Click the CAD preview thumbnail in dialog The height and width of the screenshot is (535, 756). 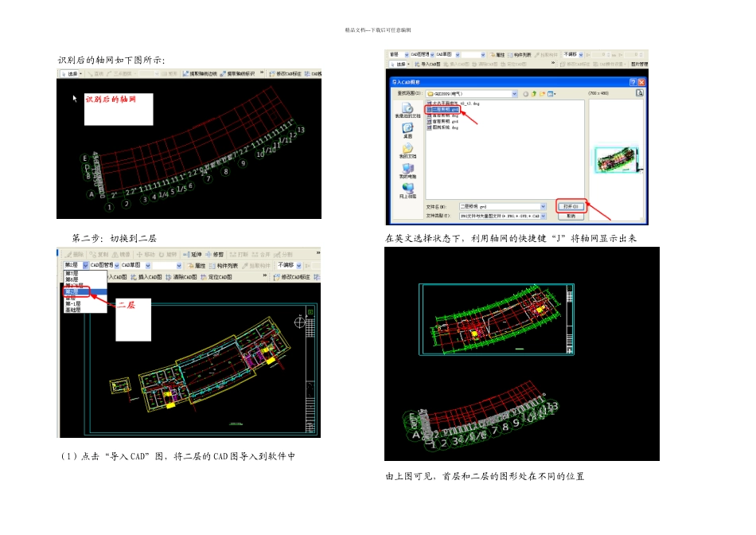(618, 160)
